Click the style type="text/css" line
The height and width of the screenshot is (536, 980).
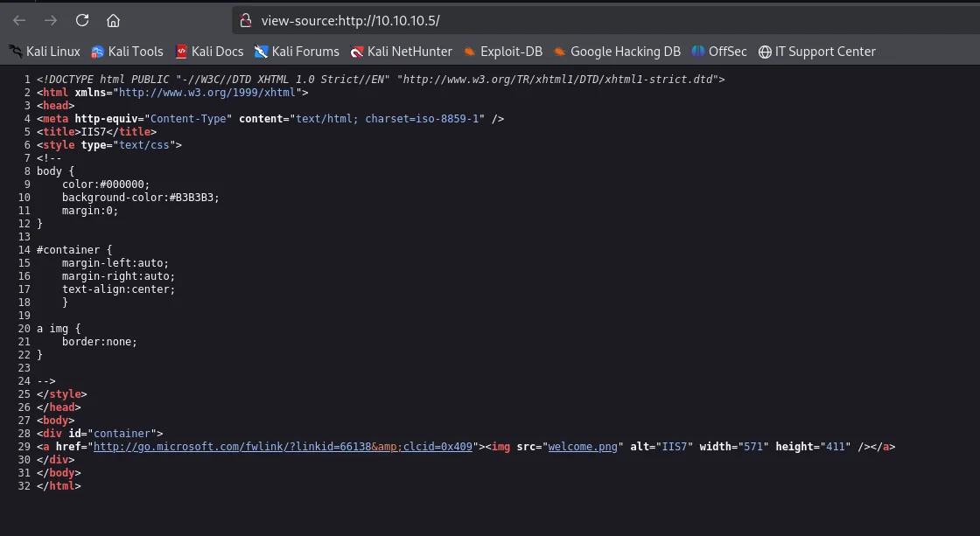click(109, 145)
